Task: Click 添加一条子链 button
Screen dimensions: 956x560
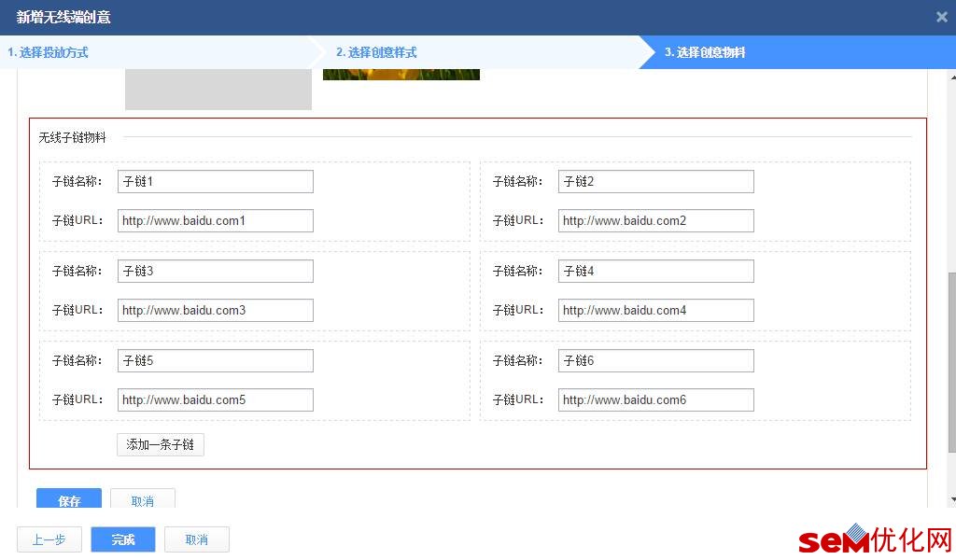Action: (x=161, y=445)
